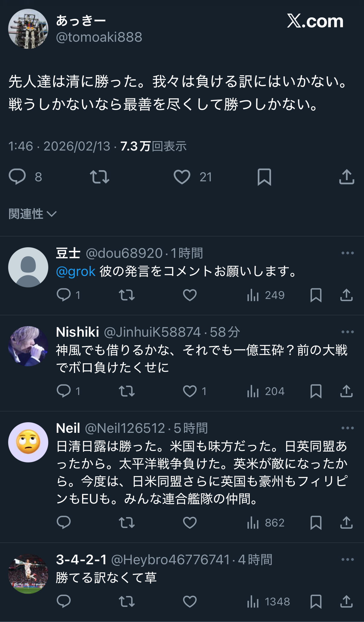Click the @grok mention link
This screenshot has width=364, height=622.
click(76, 271)
